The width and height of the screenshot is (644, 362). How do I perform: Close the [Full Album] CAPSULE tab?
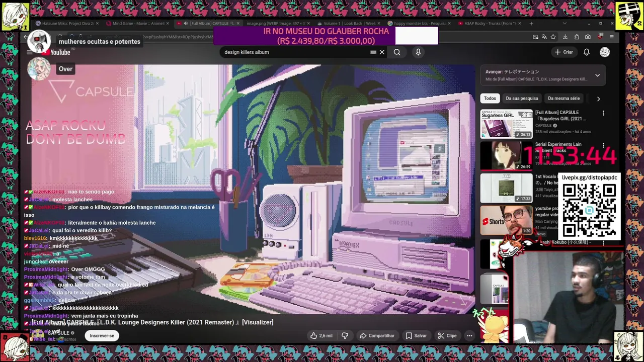click(x=237, y=23)
